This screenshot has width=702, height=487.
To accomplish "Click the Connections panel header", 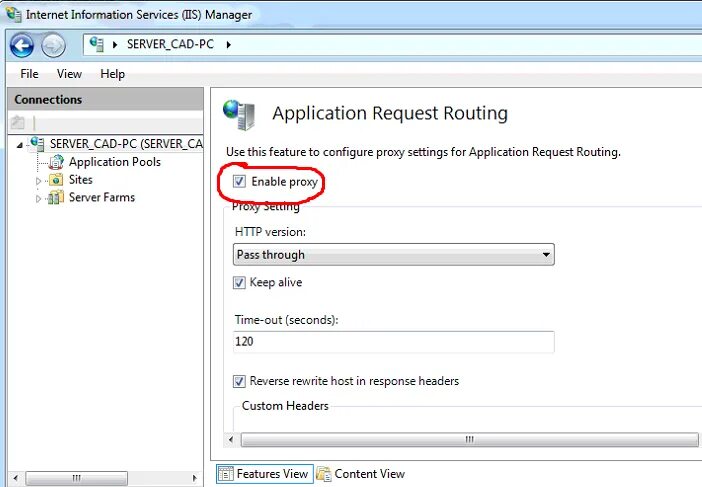I will point(106,99).
